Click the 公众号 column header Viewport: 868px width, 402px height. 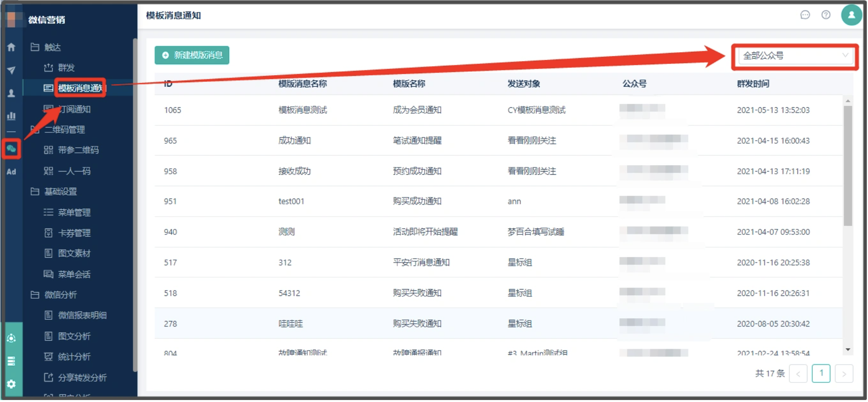[634, 84]
